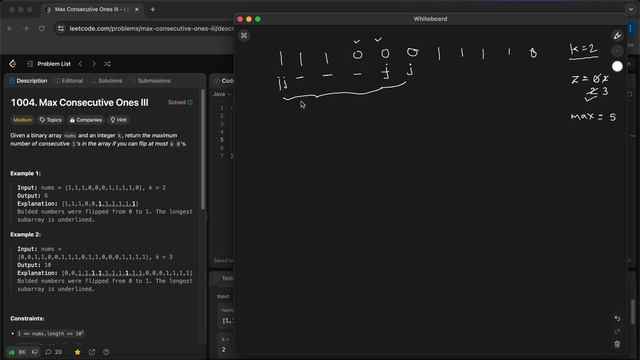The image size is (640, 360).
Task: Click the problem title 1004. Max Consecutive Ones III
Action: click(80, 102)
